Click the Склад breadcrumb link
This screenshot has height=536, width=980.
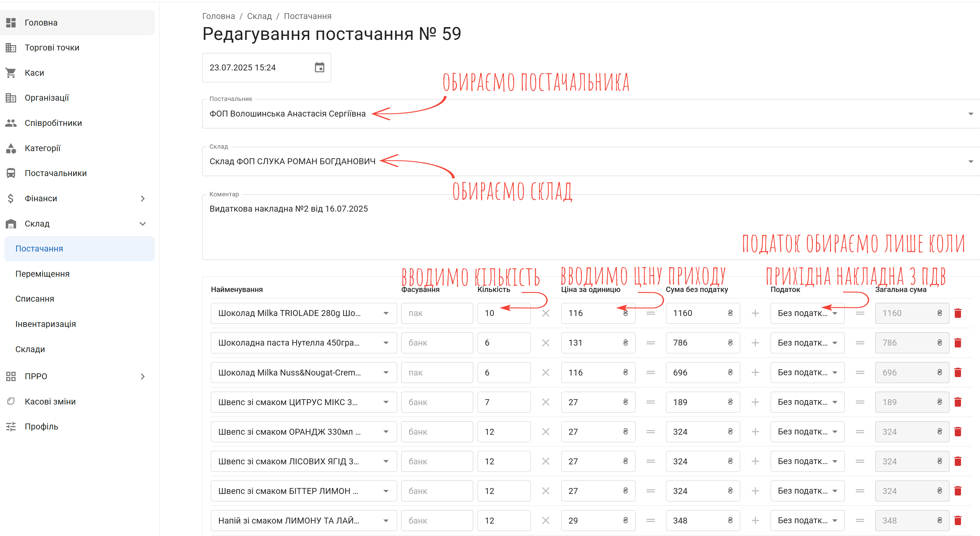click(x=259, y=16)
